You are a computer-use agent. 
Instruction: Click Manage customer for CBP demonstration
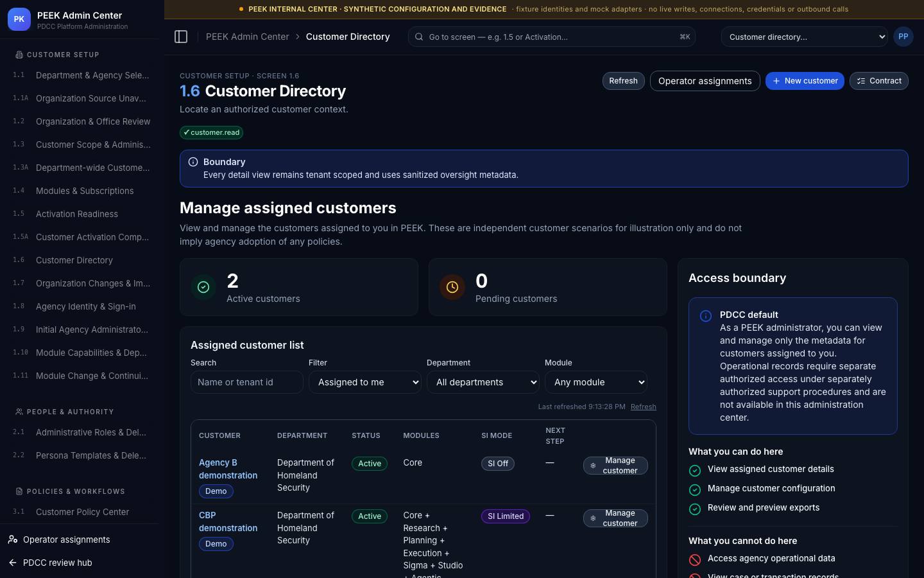coord(615,518)
